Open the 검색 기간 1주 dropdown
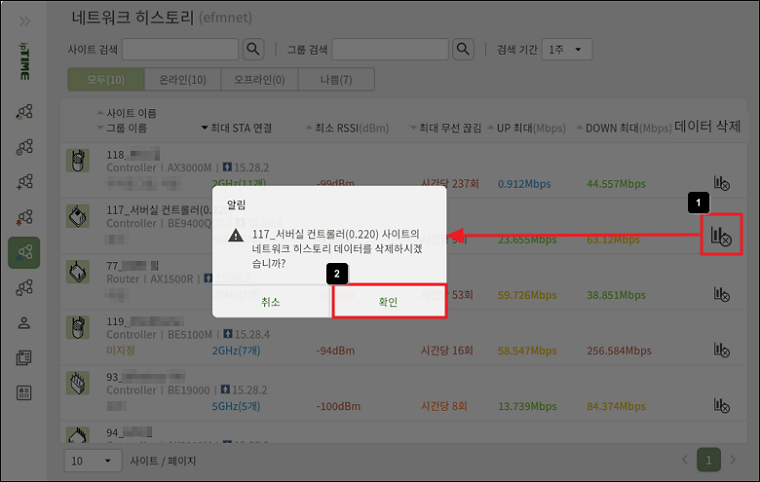The height and width of the screenshot is (482, 760). click(567, 49)
